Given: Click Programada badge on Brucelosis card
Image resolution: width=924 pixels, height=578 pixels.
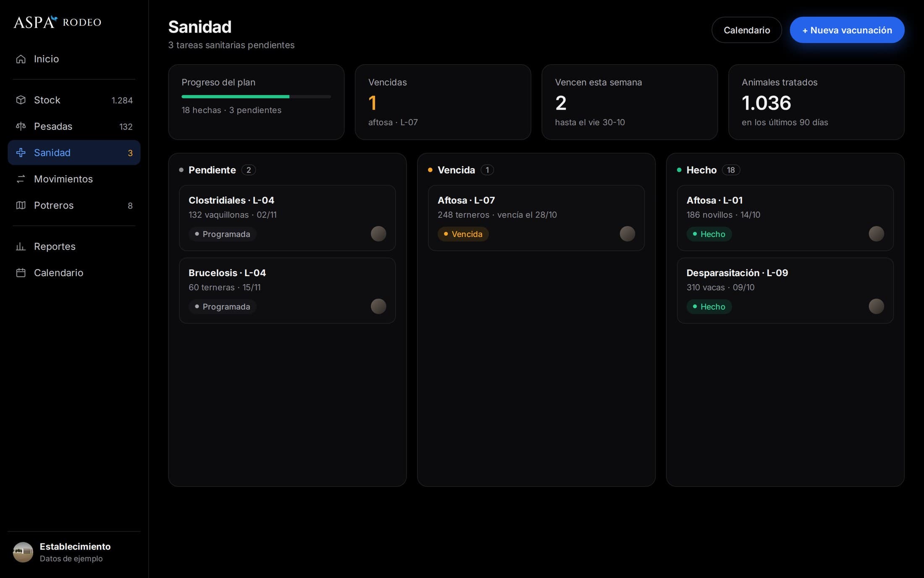Looking at the screenshot, I should tap(223, 307).
